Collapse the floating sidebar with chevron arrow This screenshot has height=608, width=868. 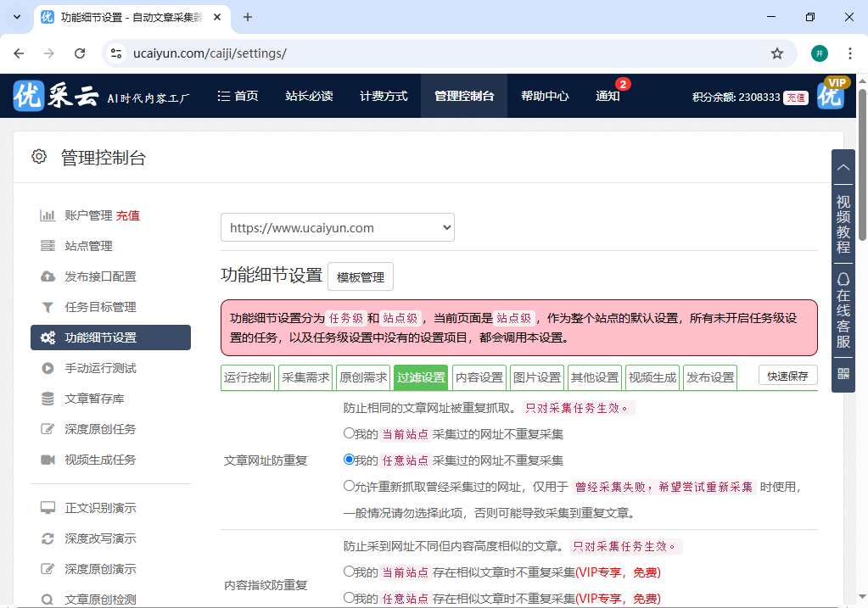click(843, 167)
